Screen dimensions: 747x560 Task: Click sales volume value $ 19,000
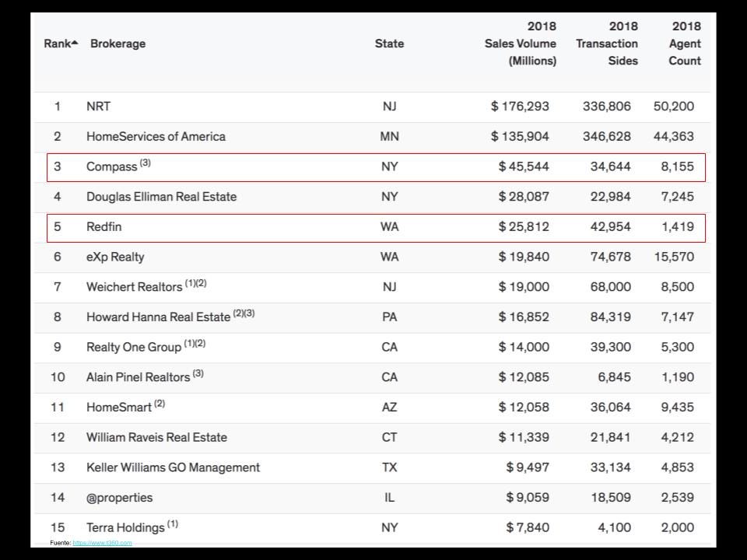[524, 287]
